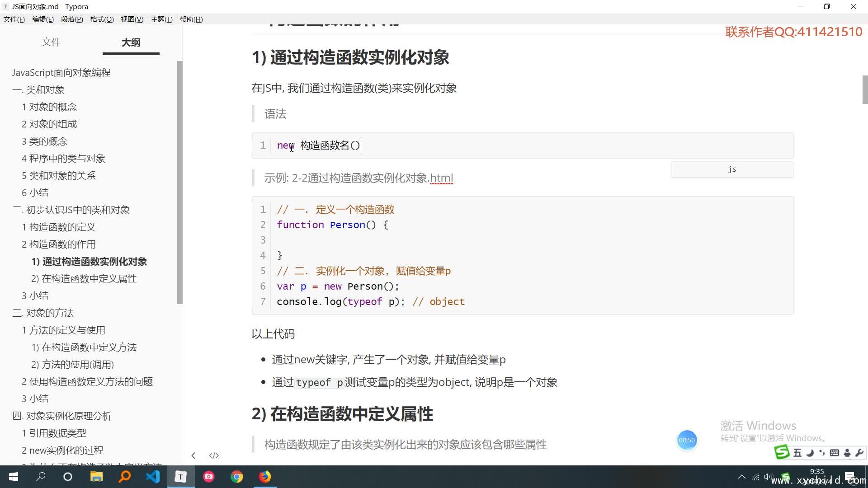Open the 格式(O) menu
Image resolution: width=868 pixels, height=488 pixels.
tap(102, 19)
